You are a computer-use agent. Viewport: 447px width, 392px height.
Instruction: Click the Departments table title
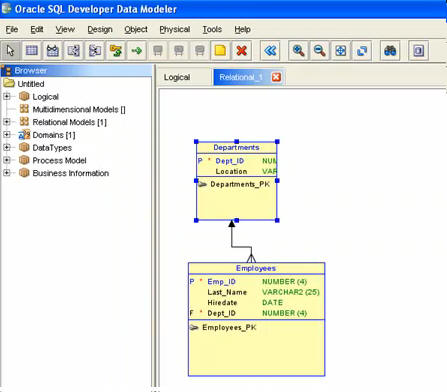[236, 147]
